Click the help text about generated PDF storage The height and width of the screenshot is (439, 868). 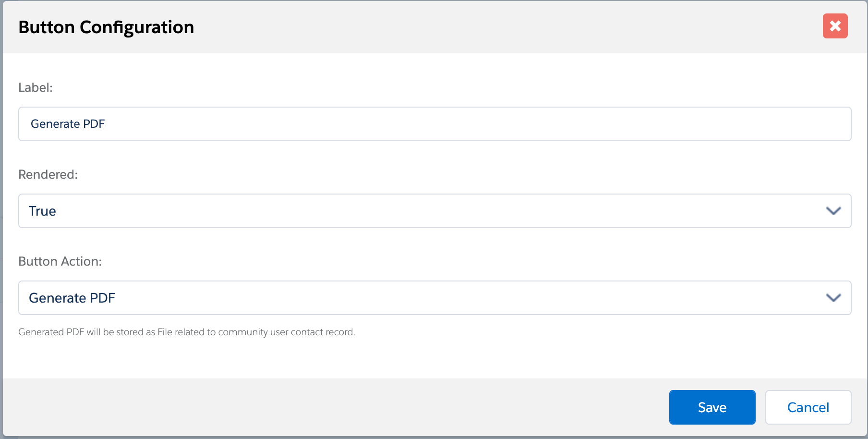(187, 332)
